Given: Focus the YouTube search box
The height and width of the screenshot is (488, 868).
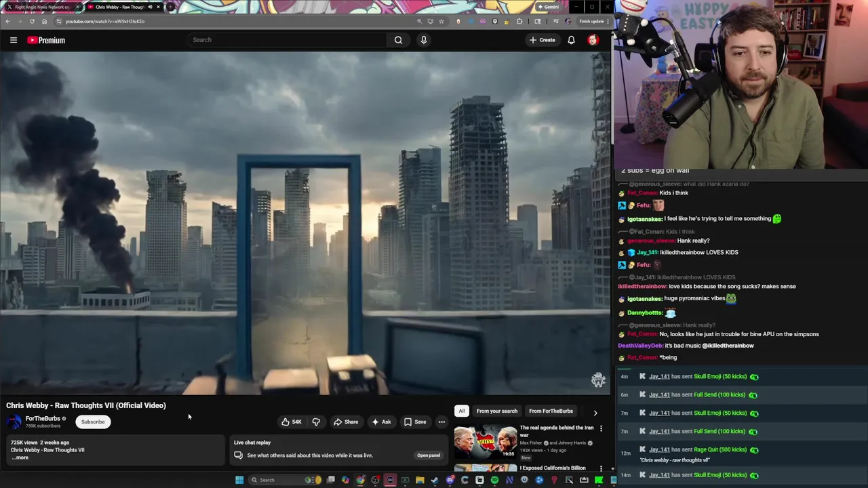Looking at the screenshot, I should (x=288, y=40).
